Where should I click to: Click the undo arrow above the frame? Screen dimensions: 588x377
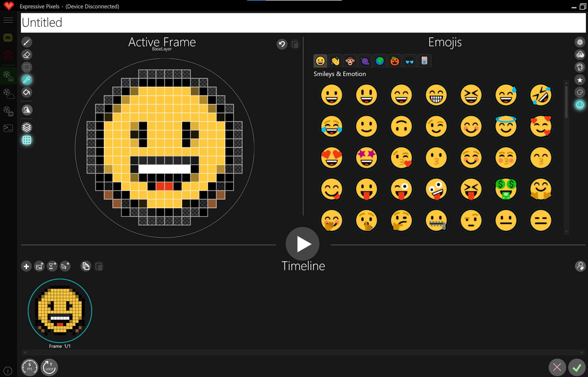click(282, 44)
